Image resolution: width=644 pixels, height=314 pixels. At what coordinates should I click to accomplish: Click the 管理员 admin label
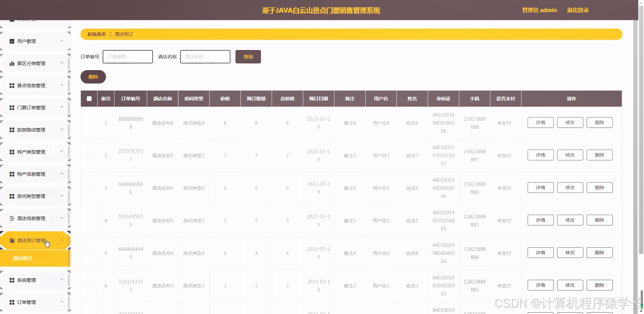coord(539,10)
